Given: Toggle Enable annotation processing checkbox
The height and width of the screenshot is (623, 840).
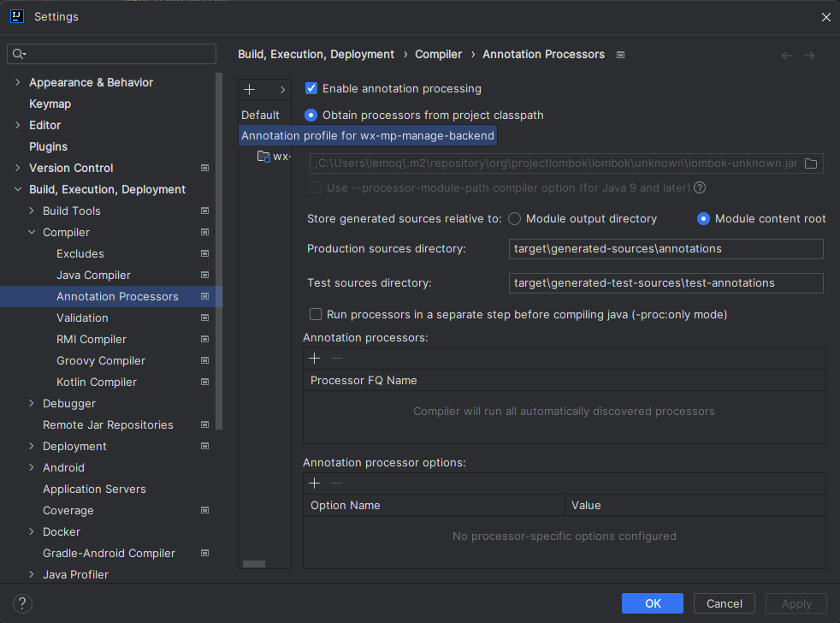Looking at the screenshot, I should tap(311, 88).
